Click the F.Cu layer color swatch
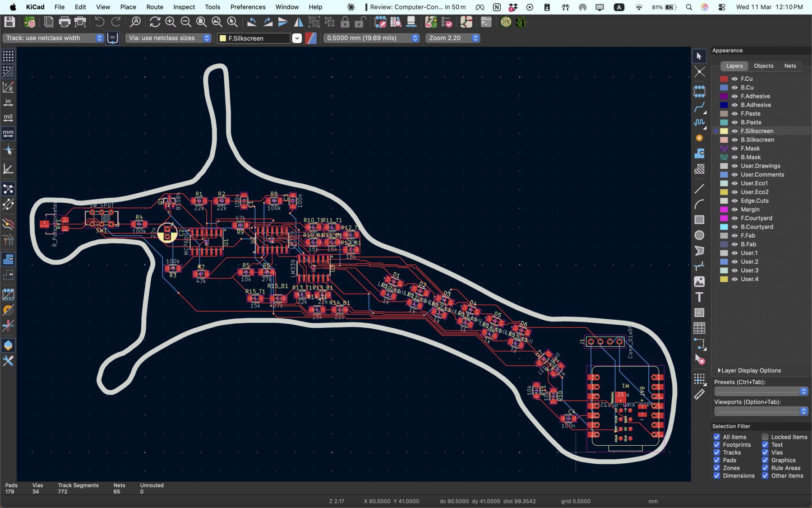Screen dimensions: 812x508 click(724, 79)
